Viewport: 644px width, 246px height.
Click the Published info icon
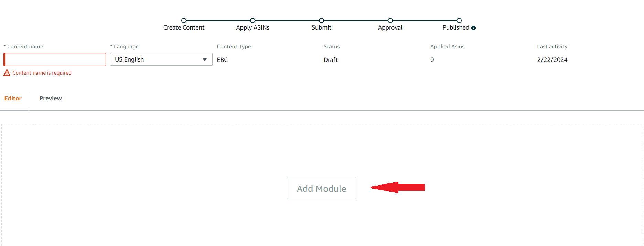[x=473, y=28]
